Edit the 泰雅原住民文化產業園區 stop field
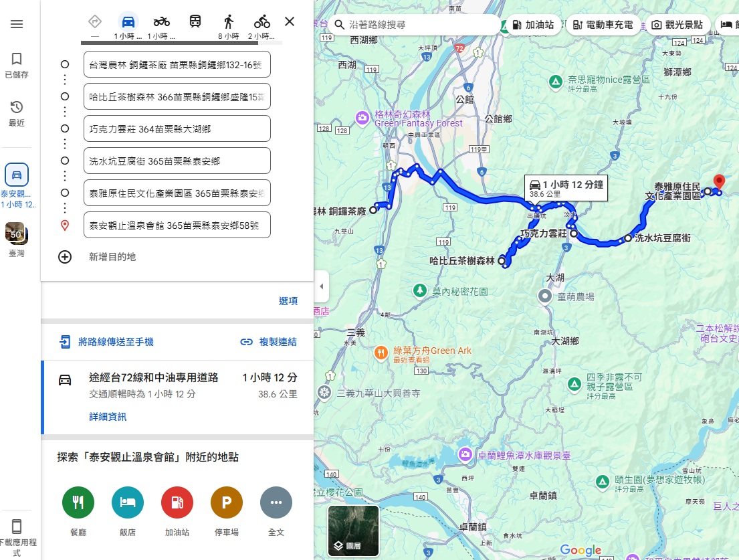 (x=177, y=193)
